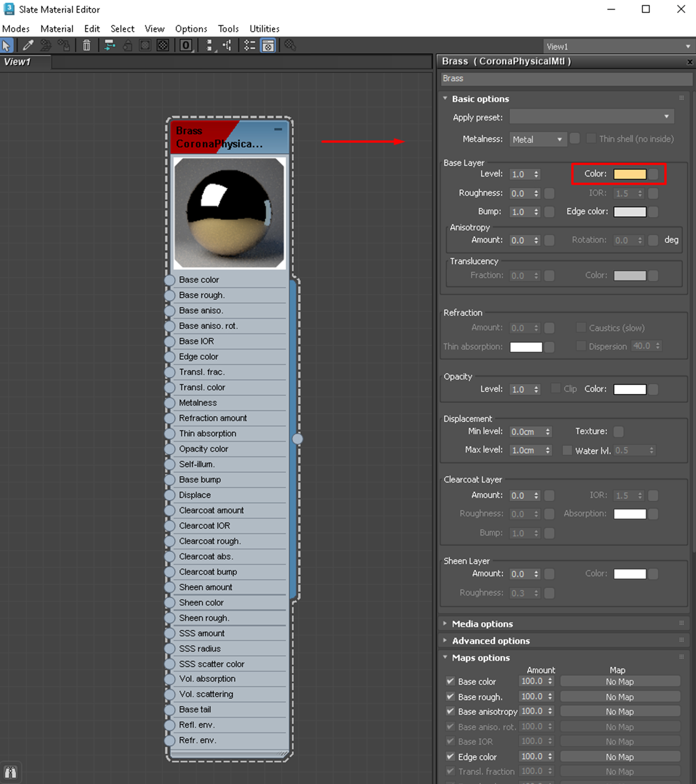Click binoculars search icon at bottom-left
Viewport: 696px width, 784px height.
pos(10,772)
